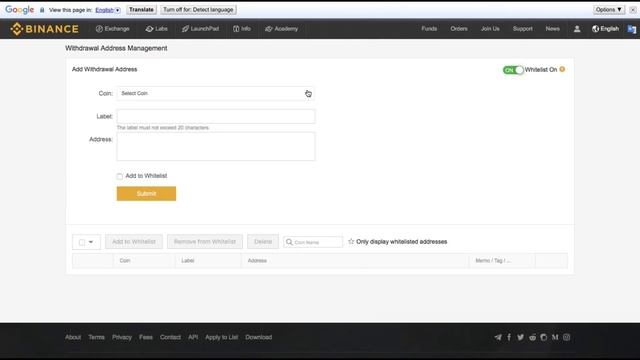Screen dimensions: 640x360
Task: Click the Translate button
Action: pos(141,10)
